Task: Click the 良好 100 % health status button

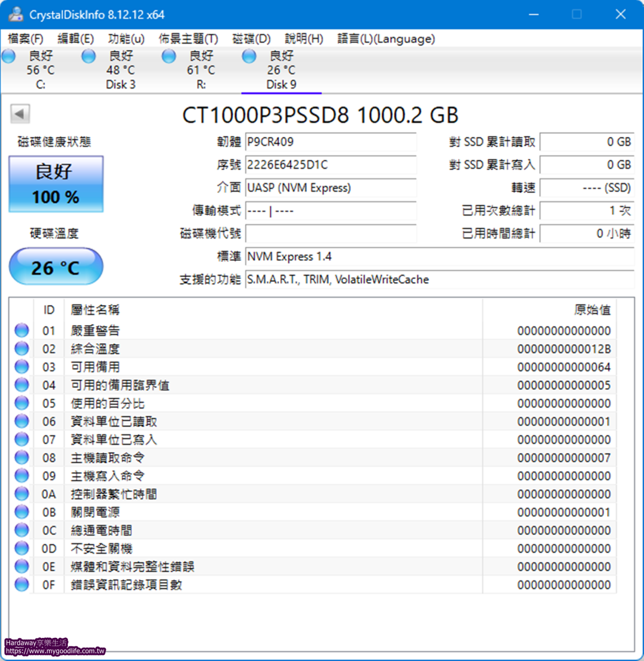Action: point(56,184)
